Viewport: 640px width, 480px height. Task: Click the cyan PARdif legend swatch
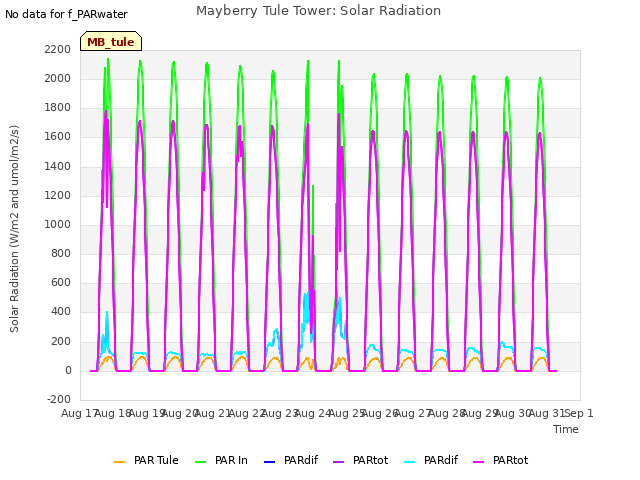pos(409,462)
